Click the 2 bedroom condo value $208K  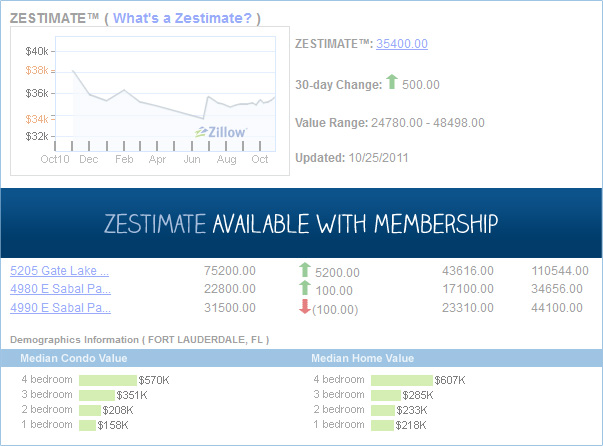[x=118, y=410]
